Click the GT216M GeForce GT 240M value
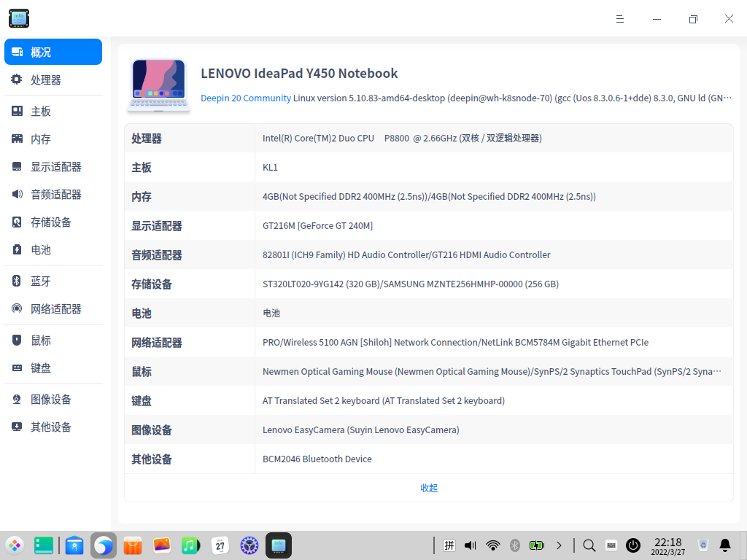The image size is (747, 560). [318, 226]
